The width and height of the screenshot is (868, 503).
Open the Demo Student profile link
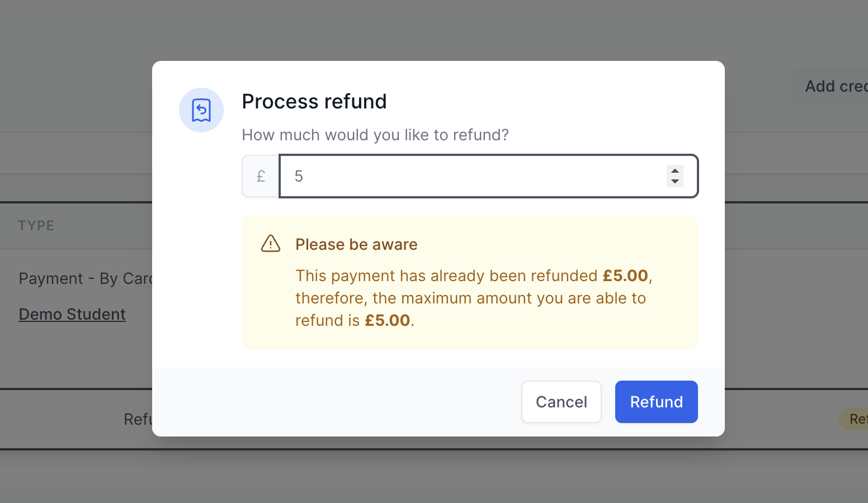(72, 314)
